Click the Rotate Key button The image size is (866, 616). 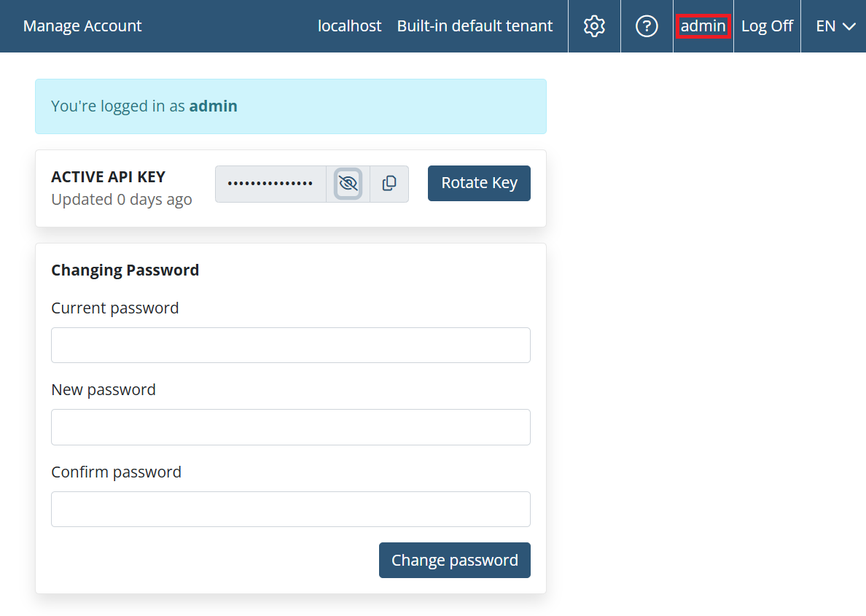(480, 183)
